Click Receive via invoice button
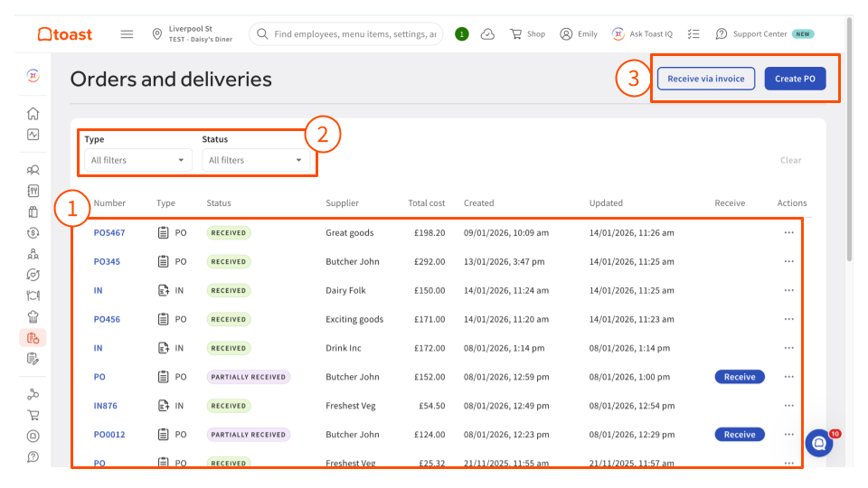 [x=705, y=79]
